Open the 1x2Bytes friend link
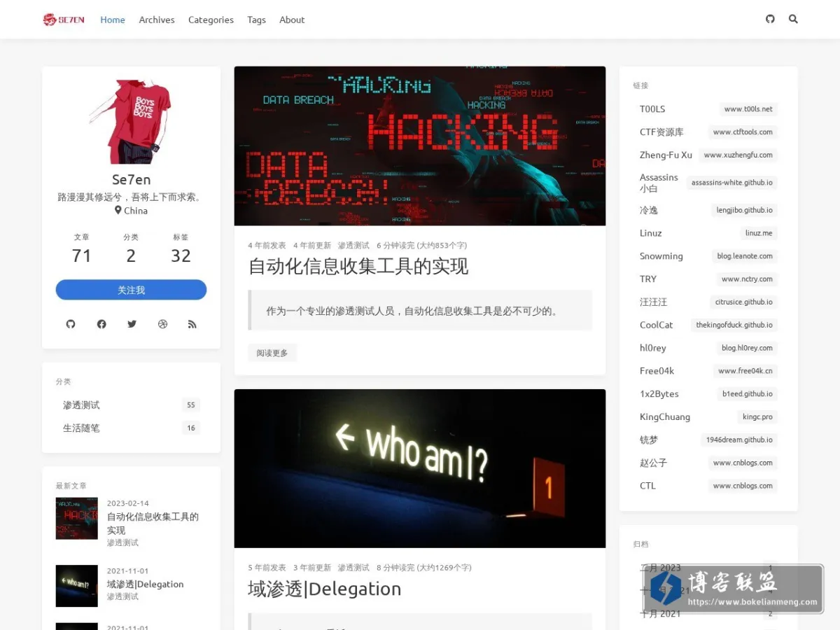The width and height of the screenshot is (840, 630). (708, 394)
